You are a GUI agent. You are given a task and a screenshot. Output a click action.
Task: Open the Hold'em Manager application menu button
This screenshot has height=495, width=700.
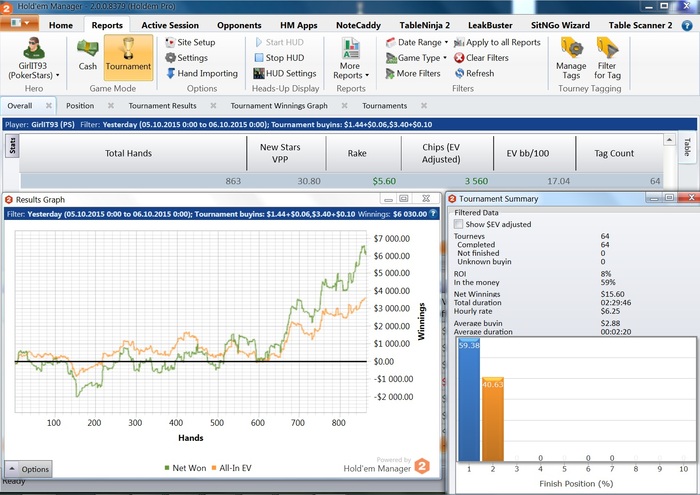(19, 23)
